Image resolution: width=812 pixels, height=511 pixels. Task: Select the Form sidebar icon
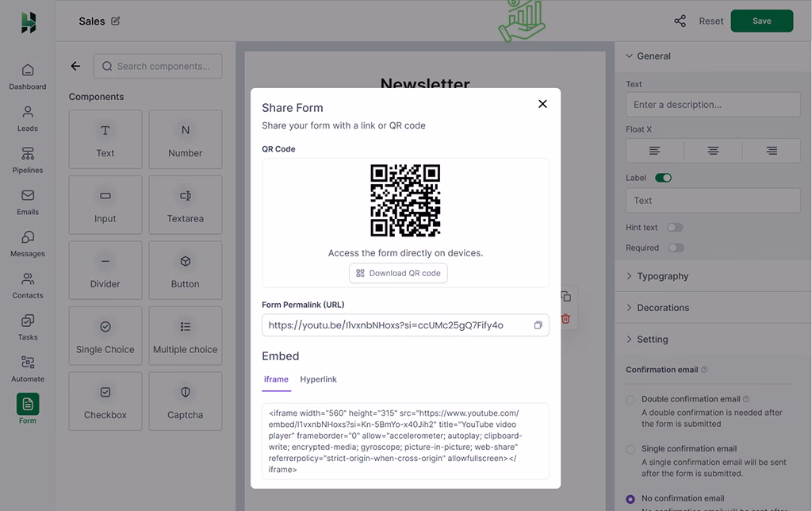tap(28, 404)
